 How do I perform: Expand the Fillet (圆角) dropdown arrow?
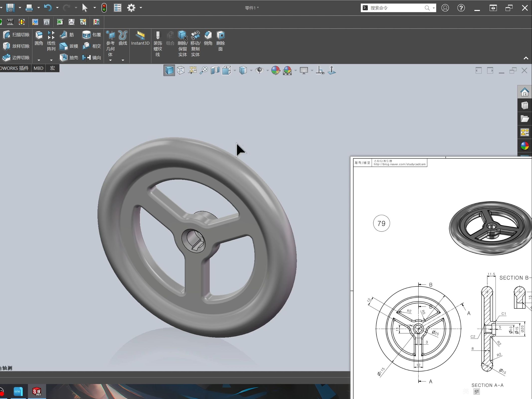click(x=39, y=60)
